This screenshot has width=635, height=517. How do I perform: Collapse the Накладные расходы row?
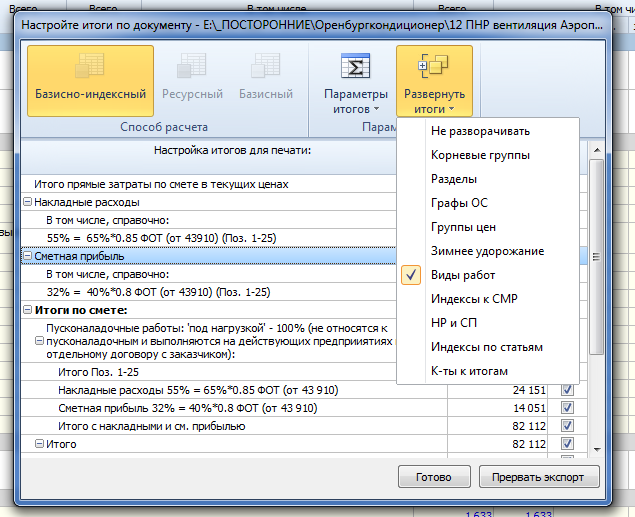coord(27,202)
